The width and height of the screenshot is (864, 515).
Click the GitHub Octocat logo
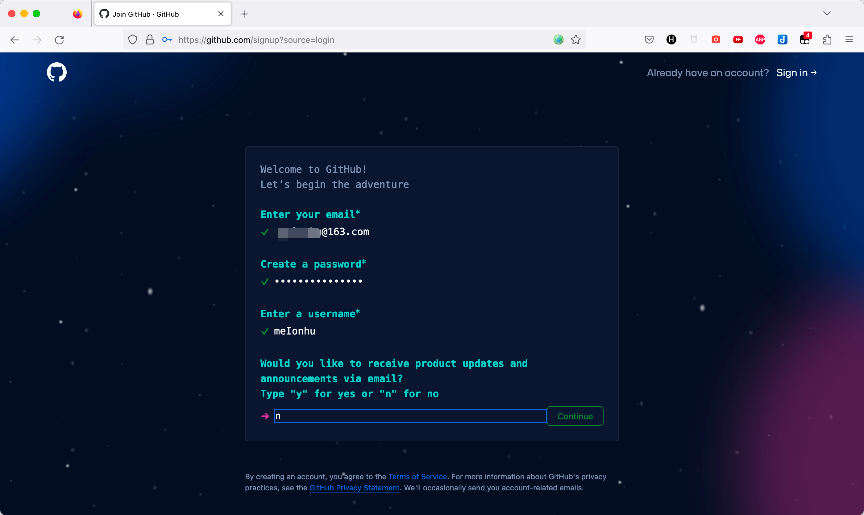click(x=57, y=72)
